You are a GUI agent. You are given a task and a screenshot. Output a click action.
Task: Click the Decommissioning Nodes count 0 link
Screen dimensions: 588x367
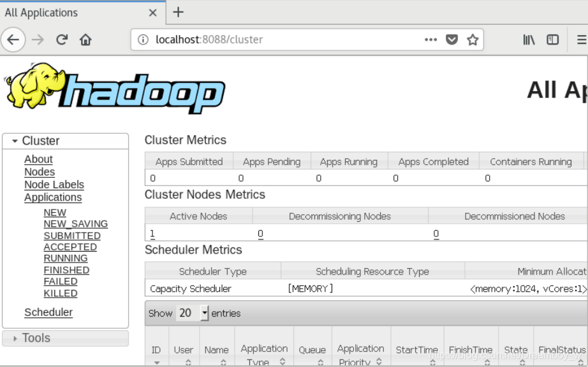pos(260,234)
